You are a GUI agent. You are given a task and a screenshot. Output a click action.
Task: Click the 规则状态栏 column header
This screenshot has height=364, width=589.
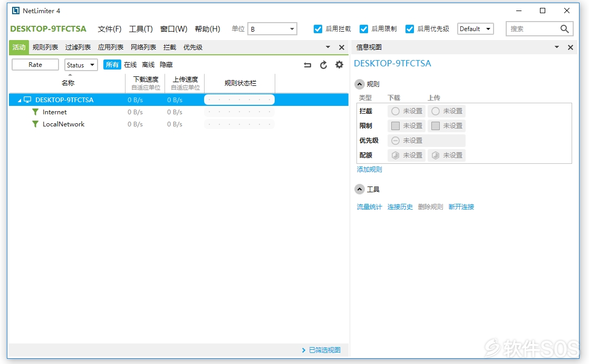click(x=240, y=83)
